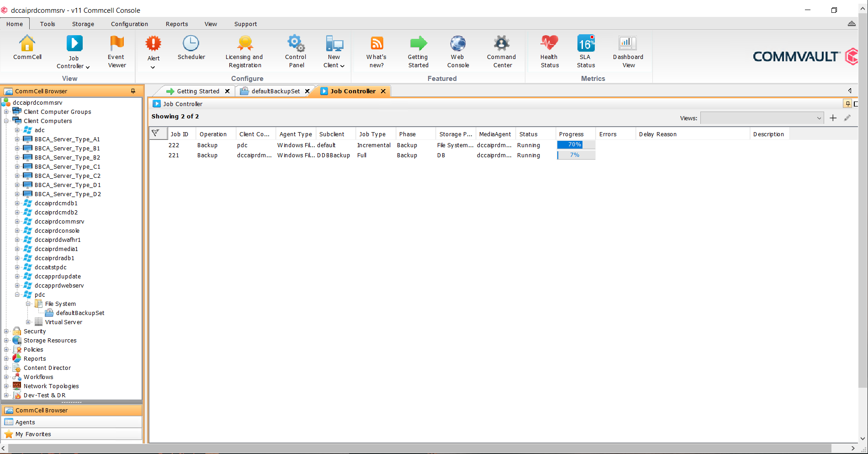Select the Network Topologies tree item
The height and width of the screenshot is (454, 868).
tap(51, 386)
